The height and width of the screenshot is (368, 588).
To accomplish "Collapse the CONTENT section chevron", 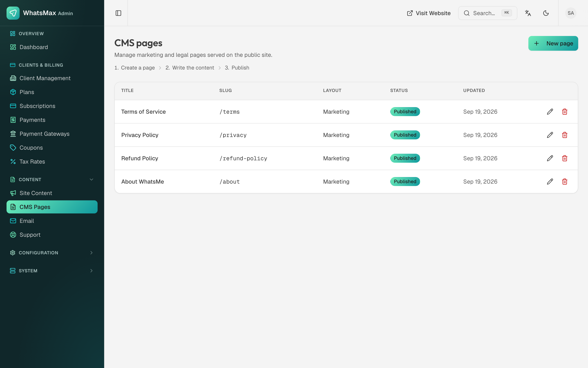I will (91, 180).
